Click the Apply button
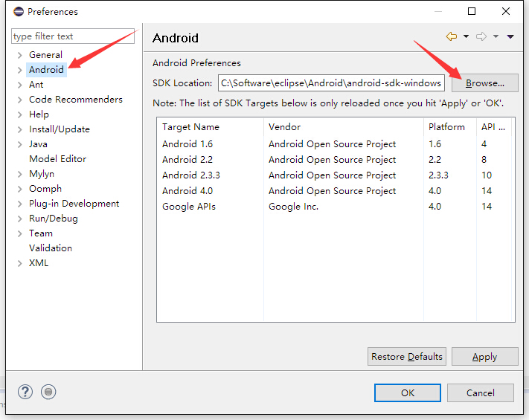Viewport: 529px width, 420px height. [x=485, y=356]
